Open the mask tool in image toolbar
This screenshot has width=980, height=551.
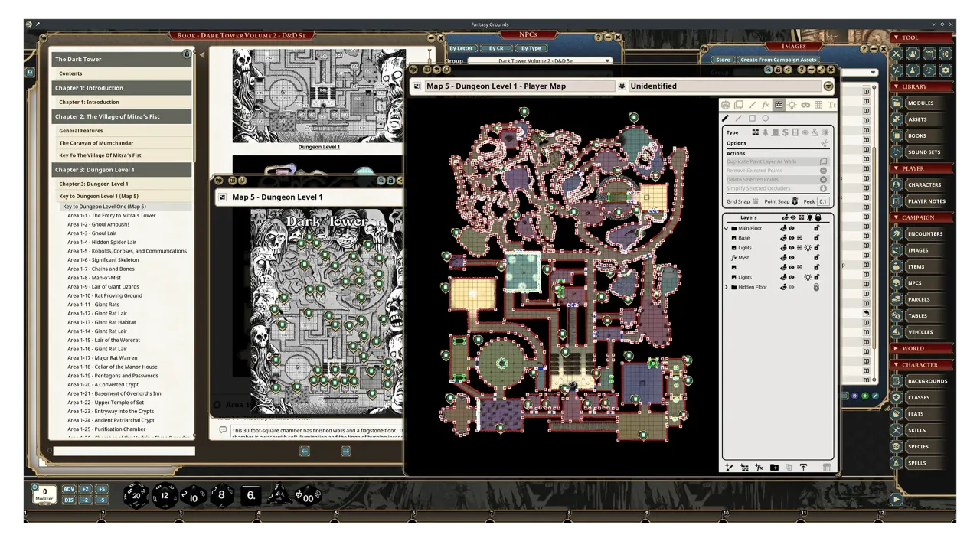(805, 105)
